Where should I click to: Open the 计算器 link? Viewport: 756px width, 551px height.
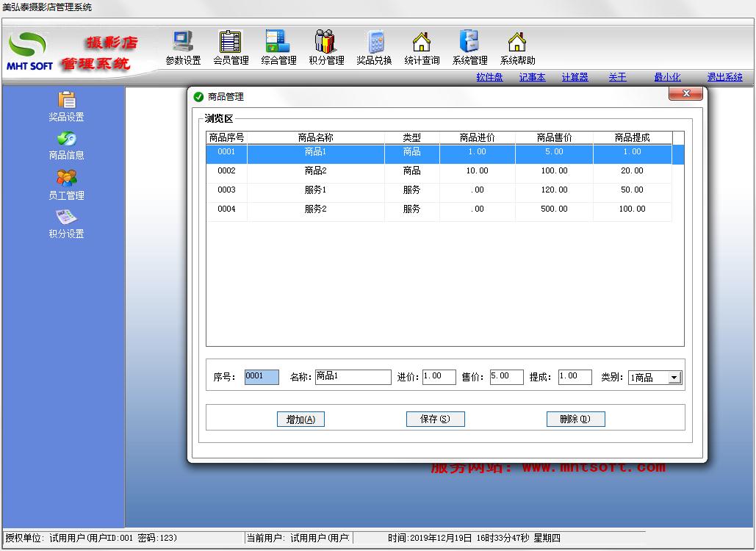coord(575,77)
